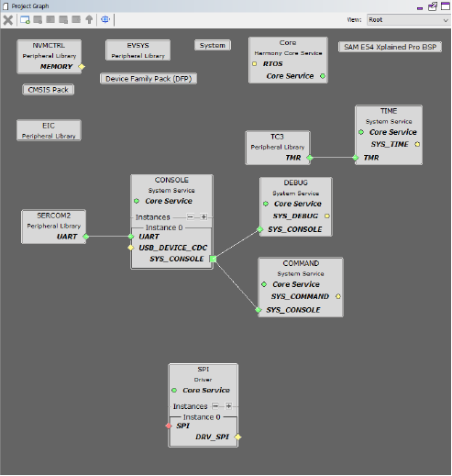Click SYS_DEBUG yellow circle on DEBUG block
This screenshot has height=476, width=452.
327,216
